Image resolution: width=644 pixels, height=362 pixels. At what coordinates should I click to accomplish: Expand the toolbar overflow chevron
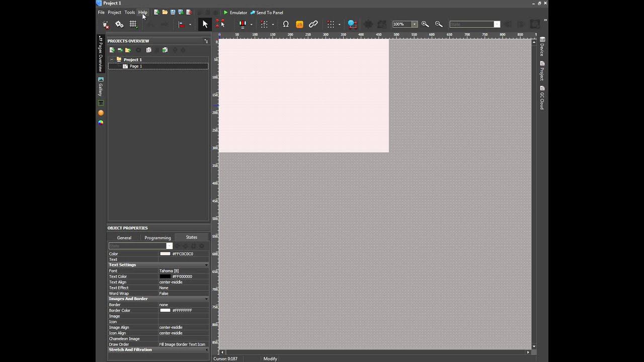pyautogui.click(x=545, y=21)
